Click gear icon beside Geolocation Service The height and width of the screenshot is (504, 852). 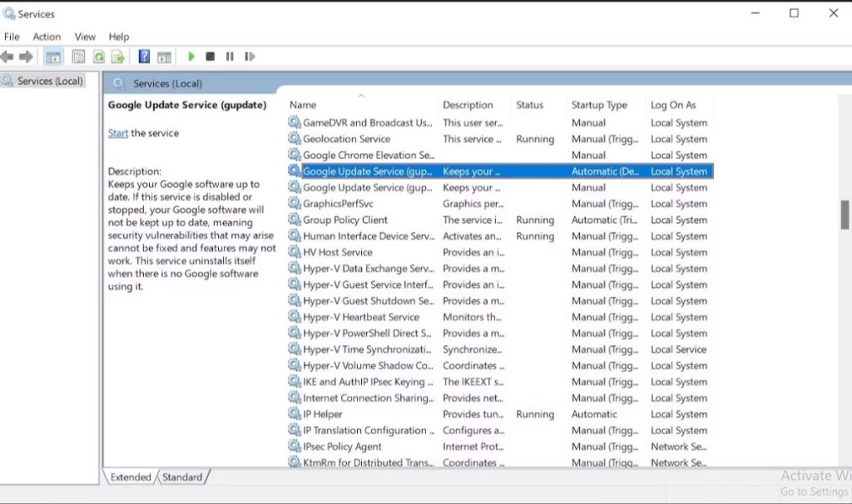(294, 139)
